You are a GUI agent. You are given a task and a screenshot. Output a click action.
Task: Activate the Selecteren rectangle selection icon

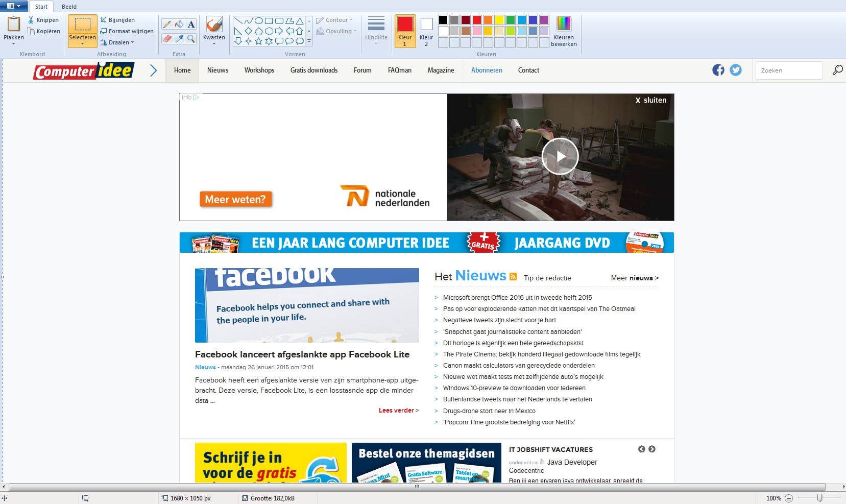pyautogui.click(x=82, y=24)
